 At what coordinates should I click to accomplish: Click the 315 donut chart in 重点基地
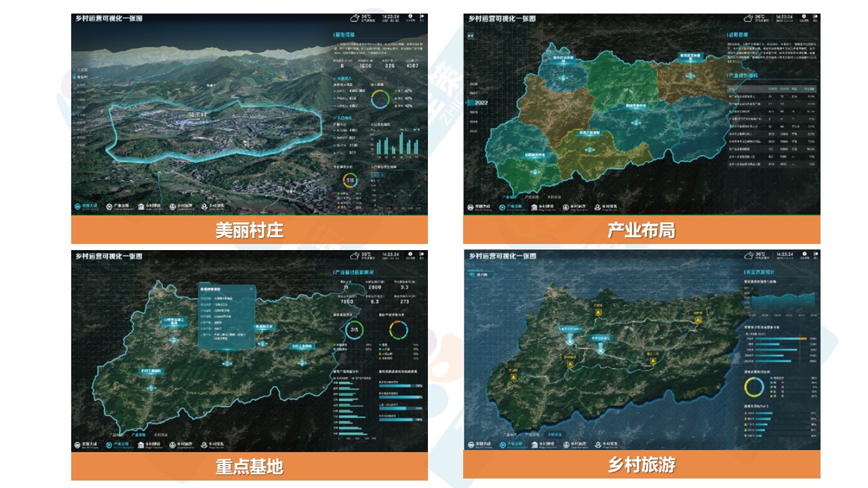tap(353, 330)
